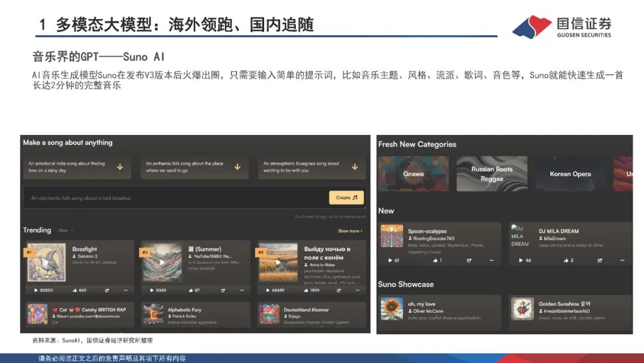Open more options for DJ MILA DREAM
The height and width of the screenshot is (363, 644).
point(622,260)
